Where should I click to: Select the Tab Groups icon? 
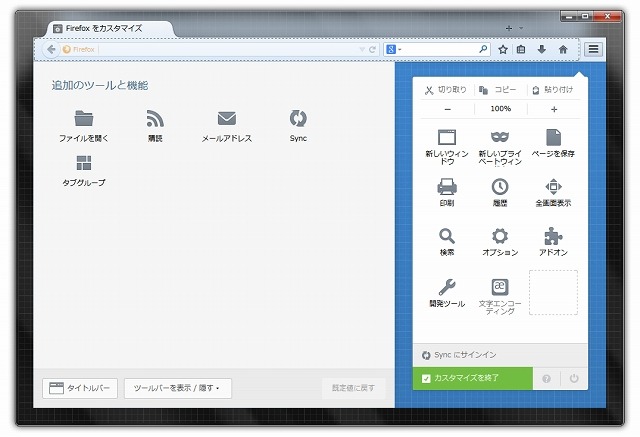(84, 163)
